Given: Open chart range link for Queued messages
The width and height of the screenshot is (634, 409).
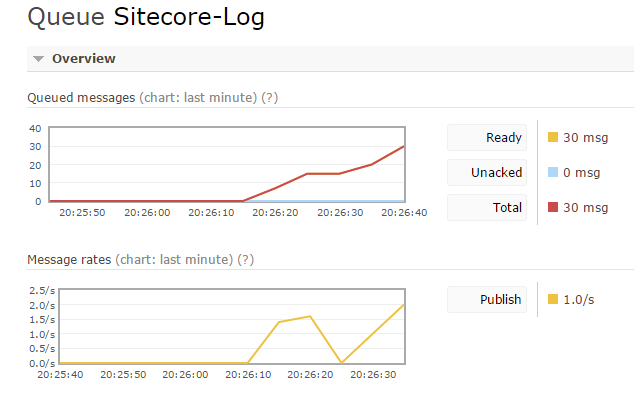Looking at the screenshot, I should coord(199,97).
